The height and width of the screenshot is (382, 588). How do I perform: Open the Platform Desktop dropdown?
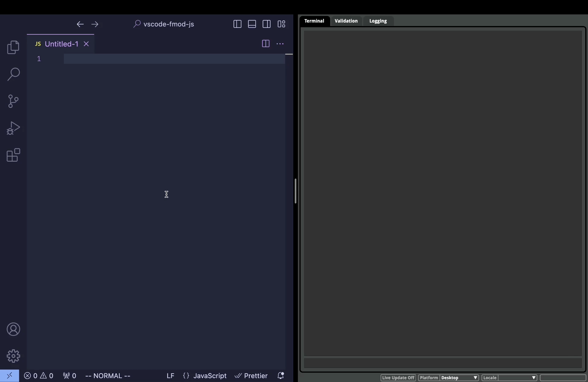pyautogui.click(x=459, y=378)
